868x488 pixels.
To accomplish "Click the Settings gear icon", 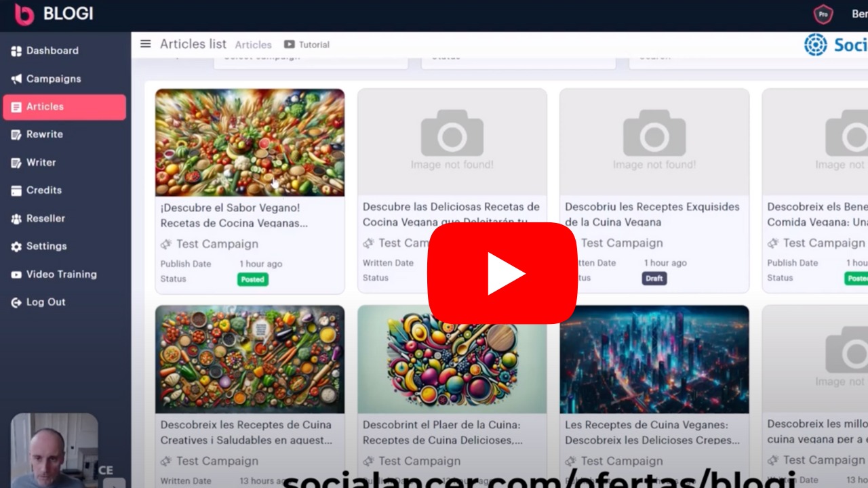I will pos(16,246).
